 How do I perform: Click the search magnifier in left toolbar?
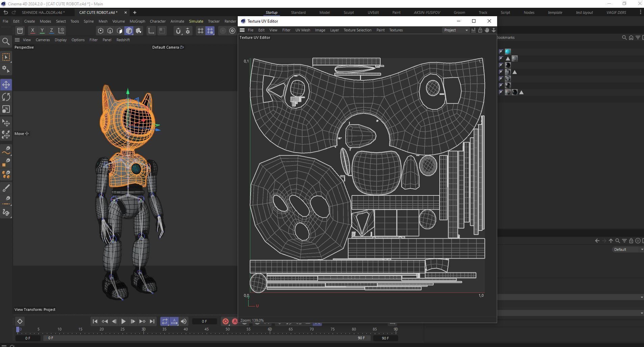click(6, 42)
